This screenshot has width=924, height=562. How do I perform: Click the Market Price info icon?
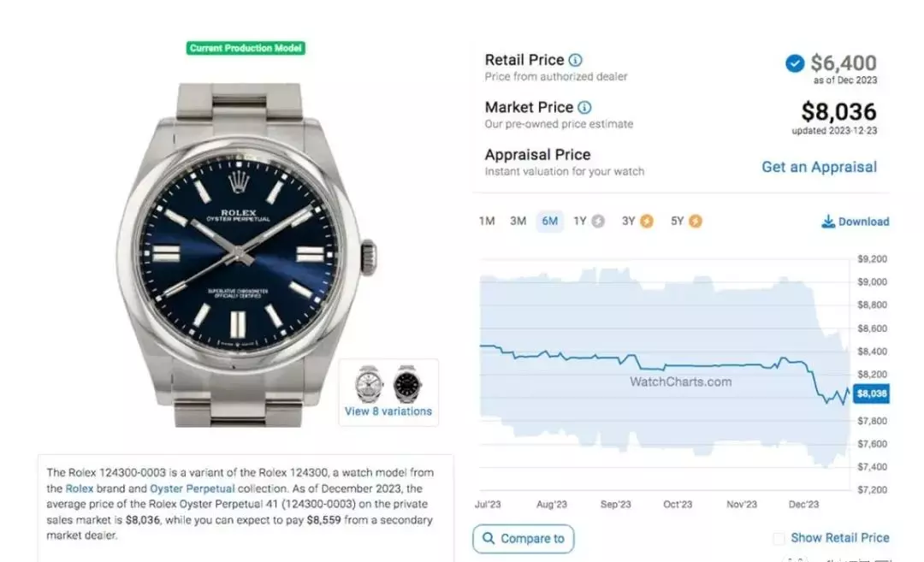(x=584, y=107)
